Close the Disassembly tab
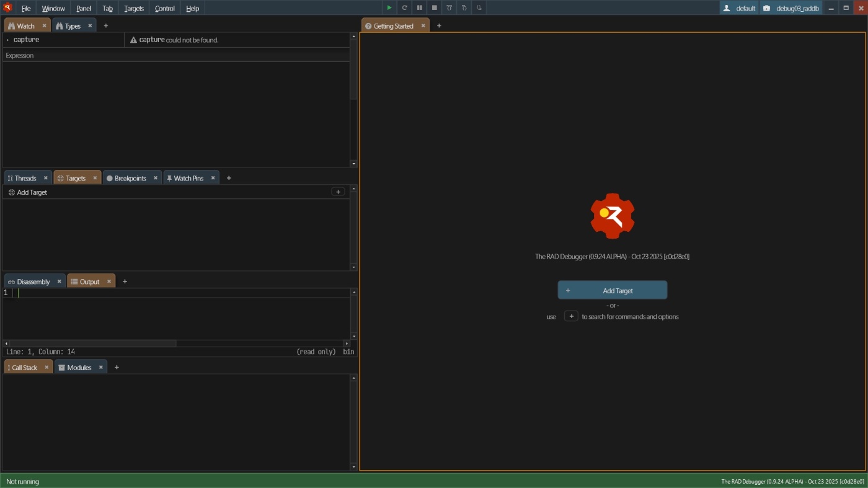This screenshot has height=488, width=868. [59, 282]
